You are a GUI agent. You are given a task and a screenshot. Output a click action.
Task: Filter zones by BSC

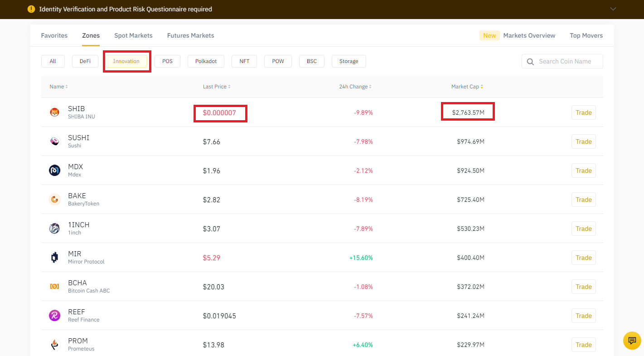click(312, 61)
